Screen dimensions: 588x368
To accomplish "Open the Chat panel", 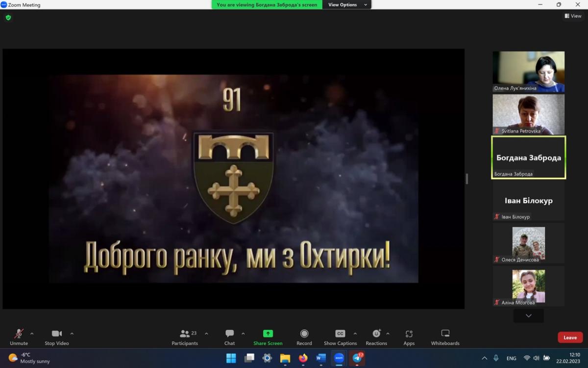I will pyautogui.click(x=229, y=334).
